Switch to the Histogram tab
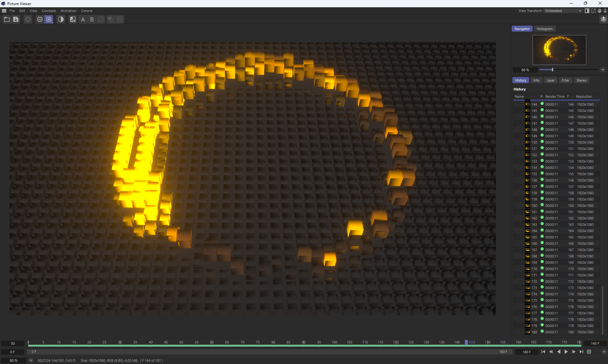608x364 pixels. (544, 29)
